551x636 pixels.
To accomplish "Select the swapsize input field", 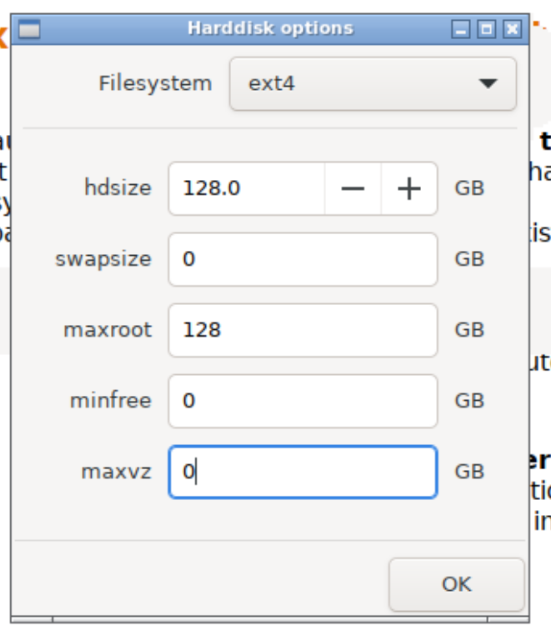I will click(303, 260).
